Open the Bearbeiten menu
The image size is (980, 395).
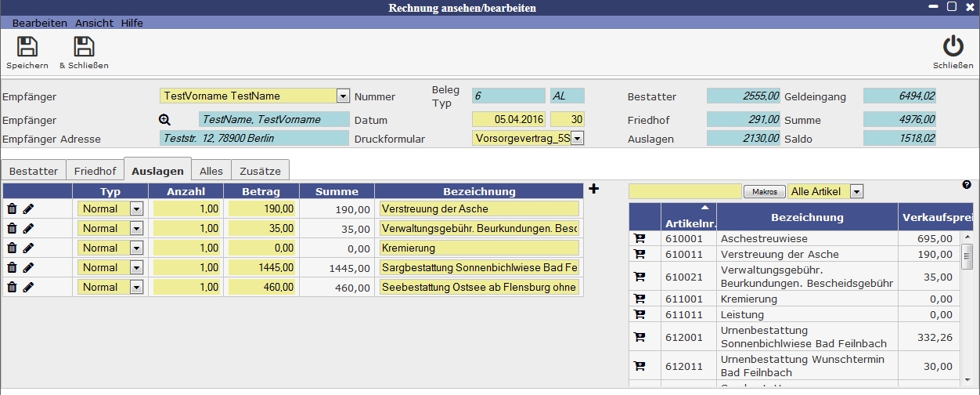click(x=39, y=24)
